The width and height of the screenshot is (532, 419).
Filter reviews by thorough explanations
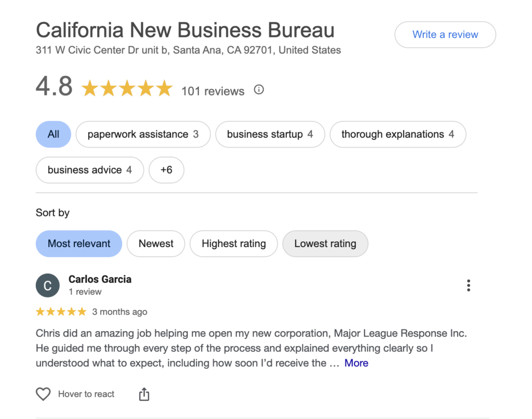(397, 134)
